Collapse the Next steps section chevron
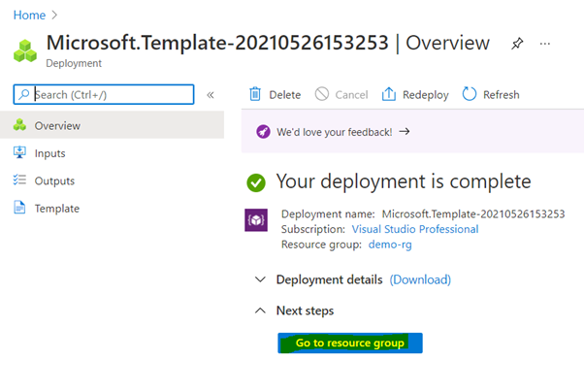584x392 pixels. (260, 310)
